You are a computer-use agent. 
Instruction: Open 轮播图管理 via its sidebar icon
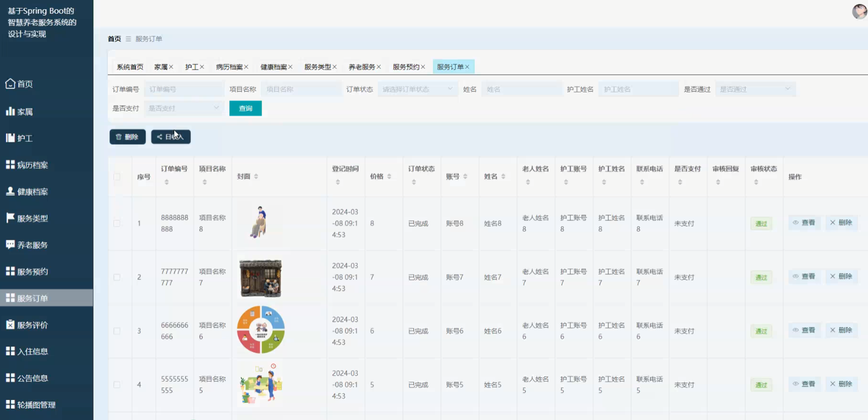click(9, 405)
